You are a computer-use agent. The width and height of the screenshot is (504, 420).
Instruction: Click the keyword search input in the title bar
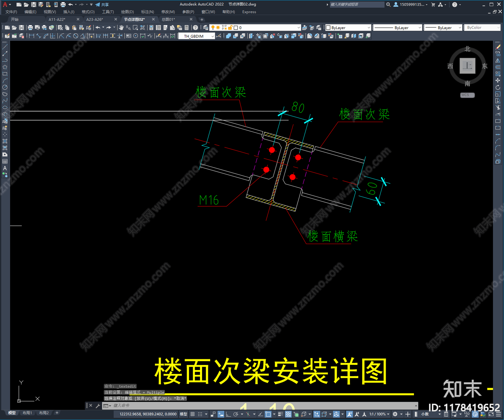(x=357, y=4)
